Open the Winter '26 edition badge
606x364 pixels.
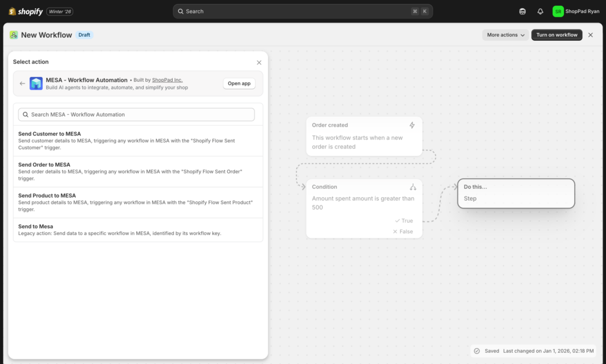pyautogui.click(x=60, y=12)
